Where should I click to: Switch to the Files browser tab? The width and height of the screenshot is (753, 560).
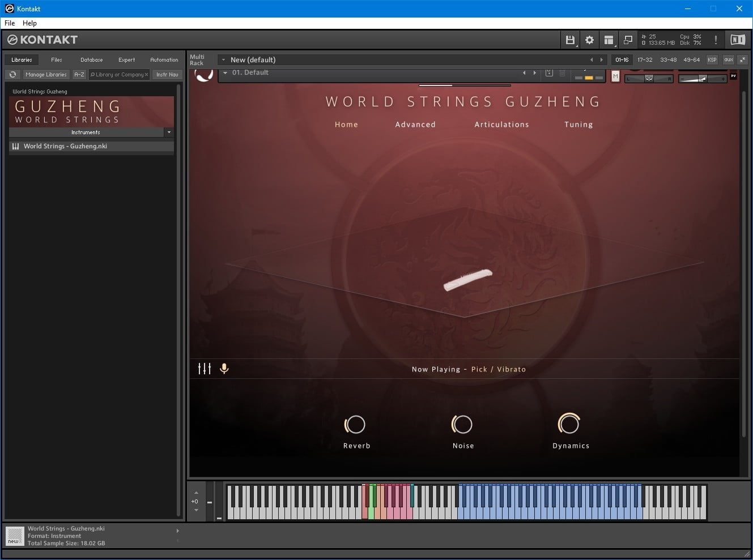pyautogui.click(x=57, y=59)
